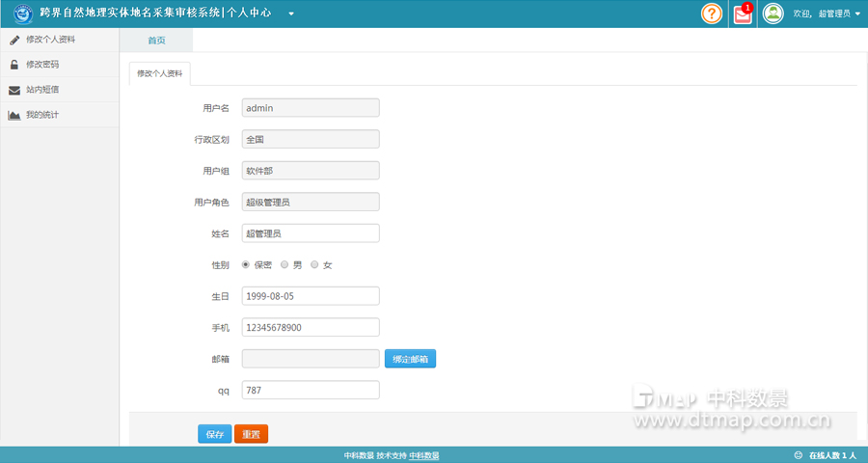Expand the 超管理员 user dropdown menu
The width and height of the screenshot is (868, 463).
857,14
